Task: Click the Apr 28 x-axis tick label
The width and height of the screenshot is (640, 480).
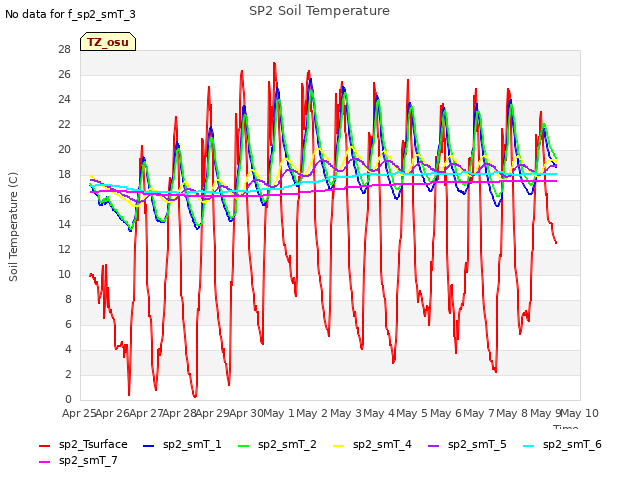Action: tap(179, 413)
